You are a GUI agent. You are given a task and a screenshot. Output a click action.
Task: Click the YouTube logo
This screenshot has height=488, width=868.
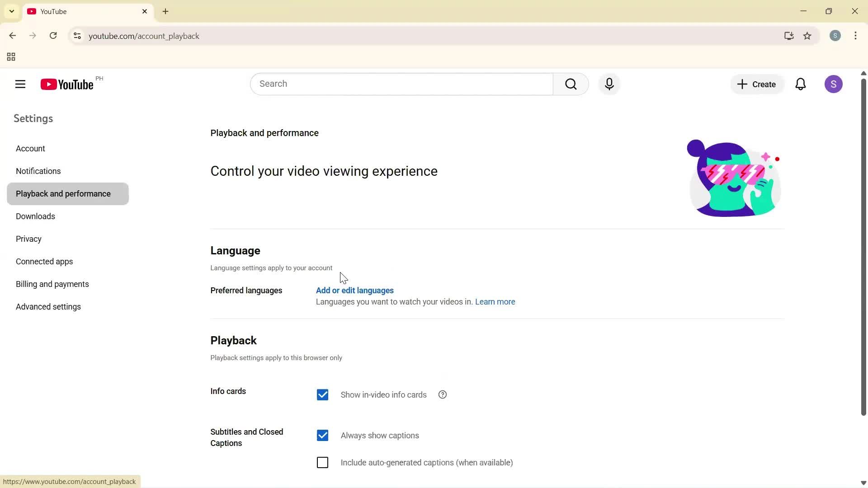pyautogui.click(x=66, y=84)
